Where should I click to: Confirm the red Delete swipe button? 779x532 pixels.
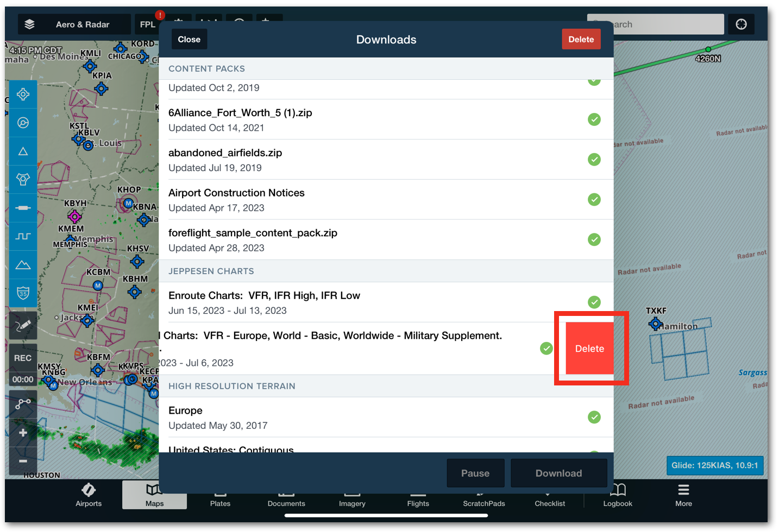click(x=589, y=349)
